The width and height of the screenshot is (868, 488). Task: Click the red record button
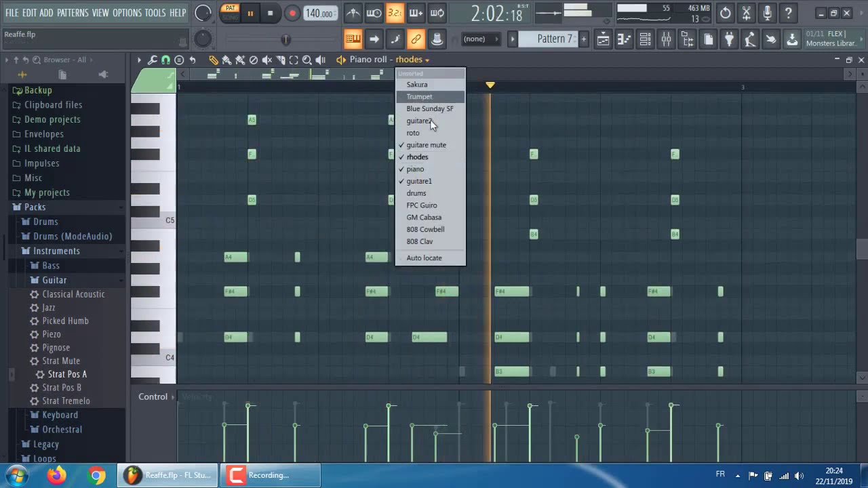(292, 14)
